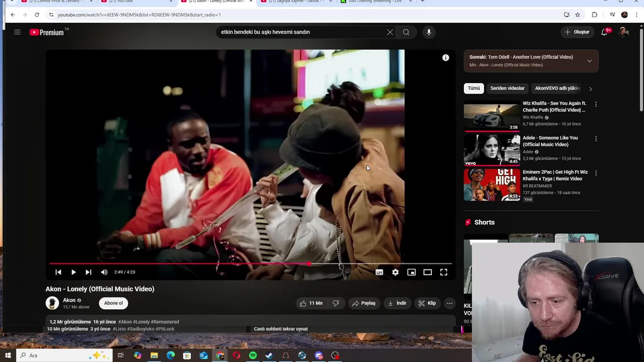This screenshot has height=362, width=644.
Task: Subscribe with Abone ol button
Action: click(113, 303)
